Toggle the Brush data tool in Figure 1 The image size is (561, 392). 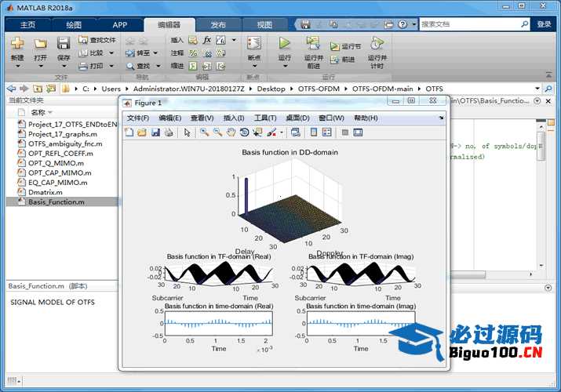pyautogui.click(x=271, y=132)
